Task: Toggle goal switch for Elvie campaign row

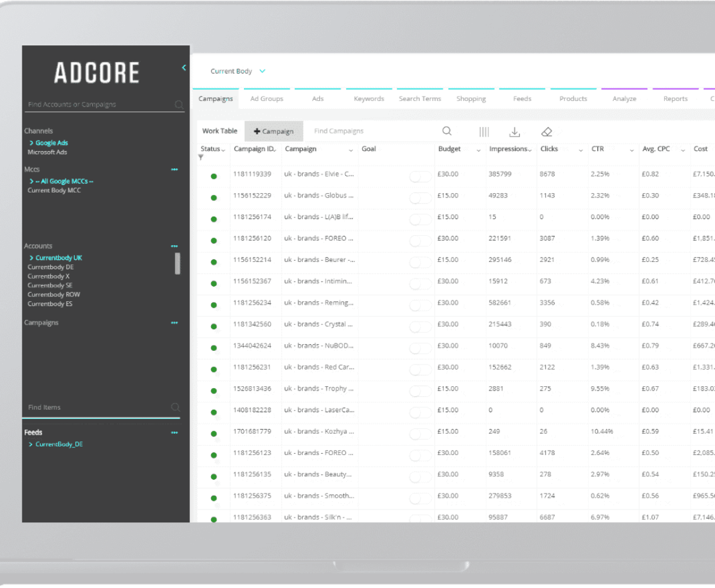Action: [x=420, y=177]
